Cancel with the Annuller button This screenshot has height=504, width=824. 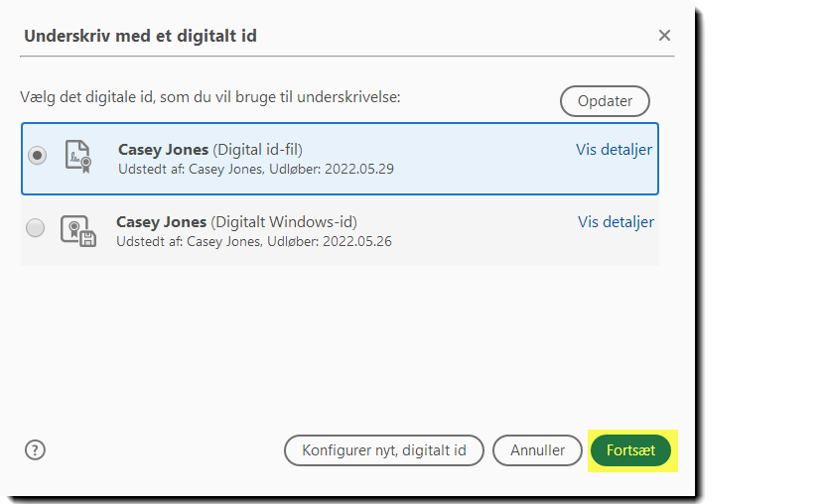(537, 450)
